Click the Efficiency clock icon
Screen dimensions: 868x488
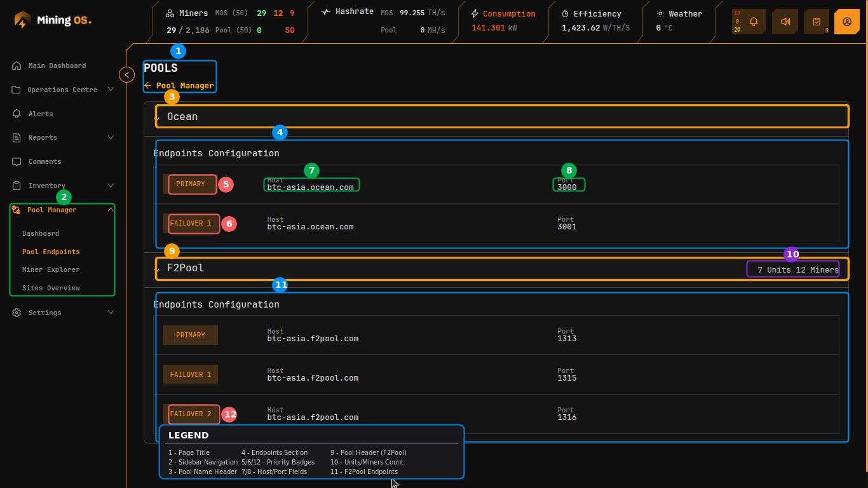[565, 13]
